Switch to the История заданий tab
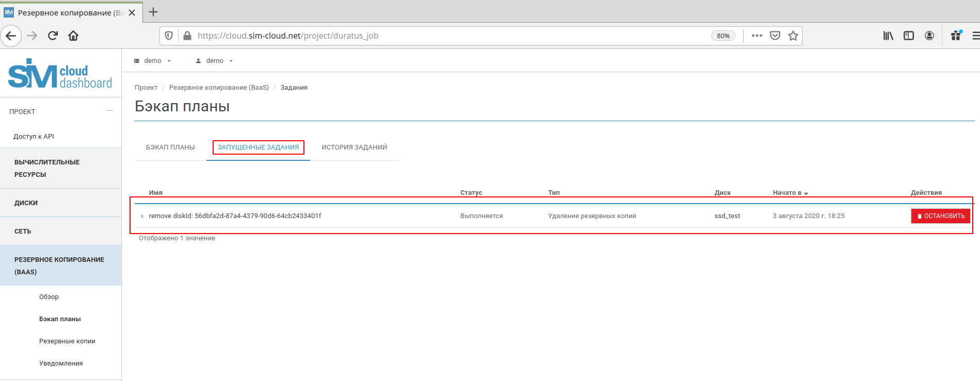 (x=354, y=147)
